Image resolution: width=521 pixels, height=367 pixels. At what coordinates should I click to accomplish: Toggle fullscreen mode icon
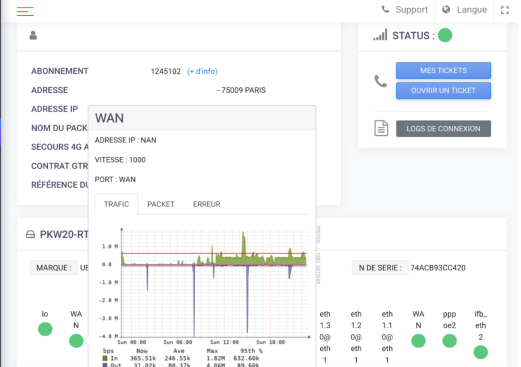tap(505, 10)
